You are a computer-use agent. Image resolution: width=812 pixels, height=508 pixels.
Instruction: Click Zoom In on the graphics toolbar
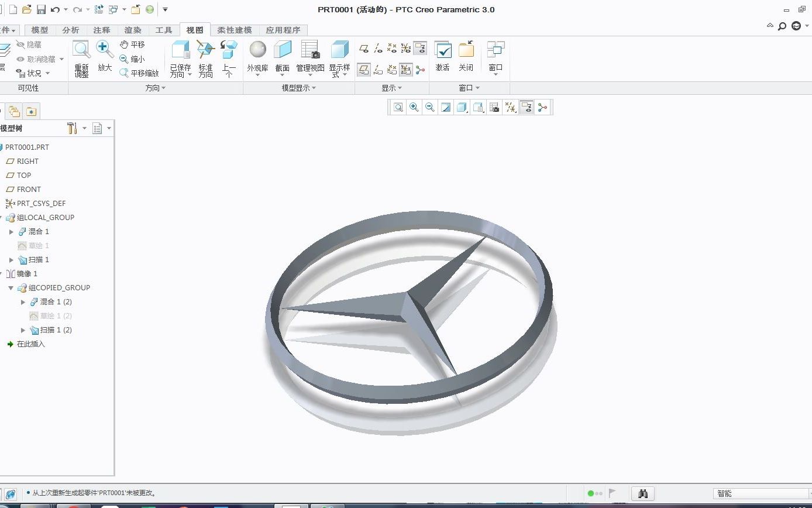(x=414, y=107)
